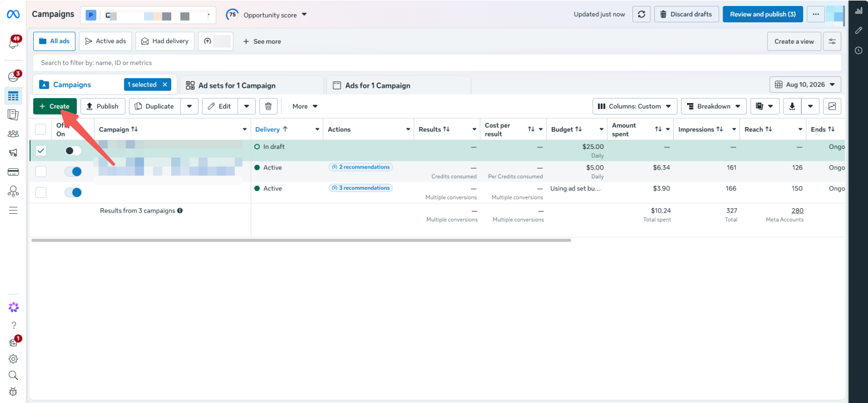Open the megaphone advertising settings icon

pos(13,153)
